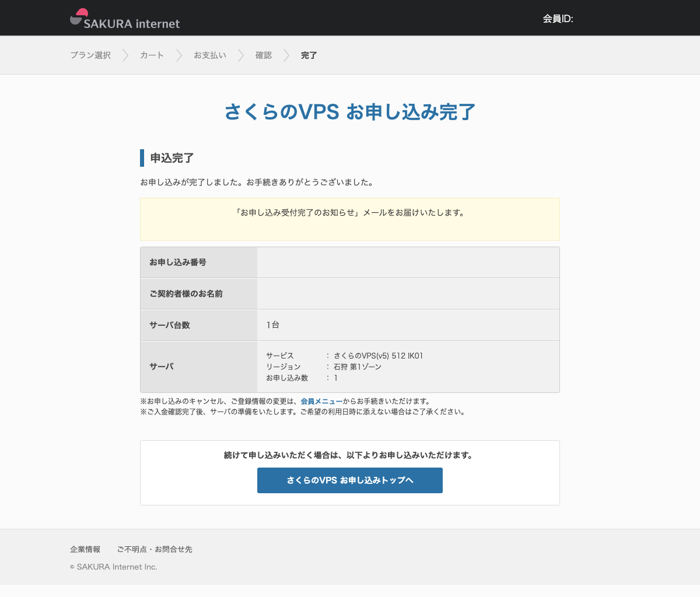Open the ご不明点・お問合せ先 footer link

[155, 549]
